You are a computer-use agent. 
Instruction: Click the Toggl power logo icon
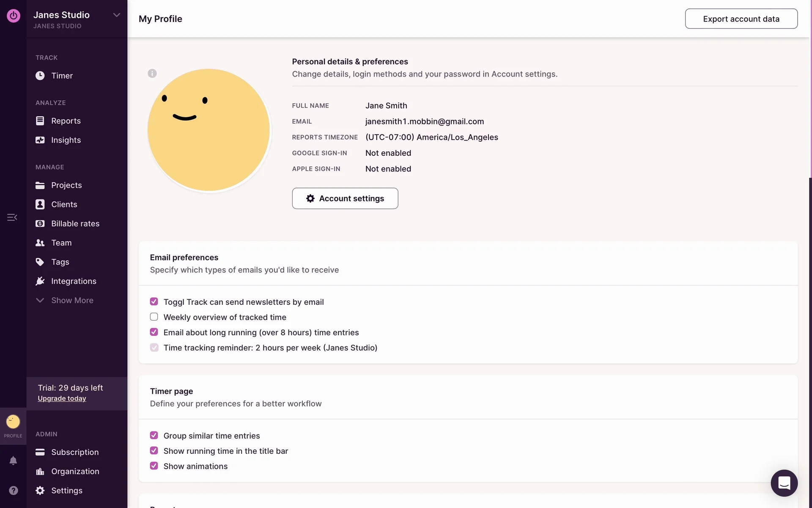(x=13, y=16)
